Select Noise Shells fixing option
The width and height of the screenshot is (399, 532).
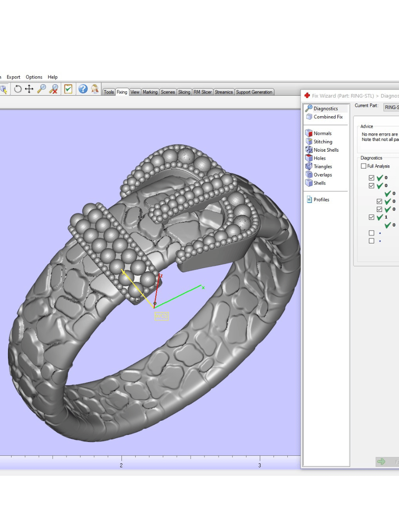click(326, 150)
